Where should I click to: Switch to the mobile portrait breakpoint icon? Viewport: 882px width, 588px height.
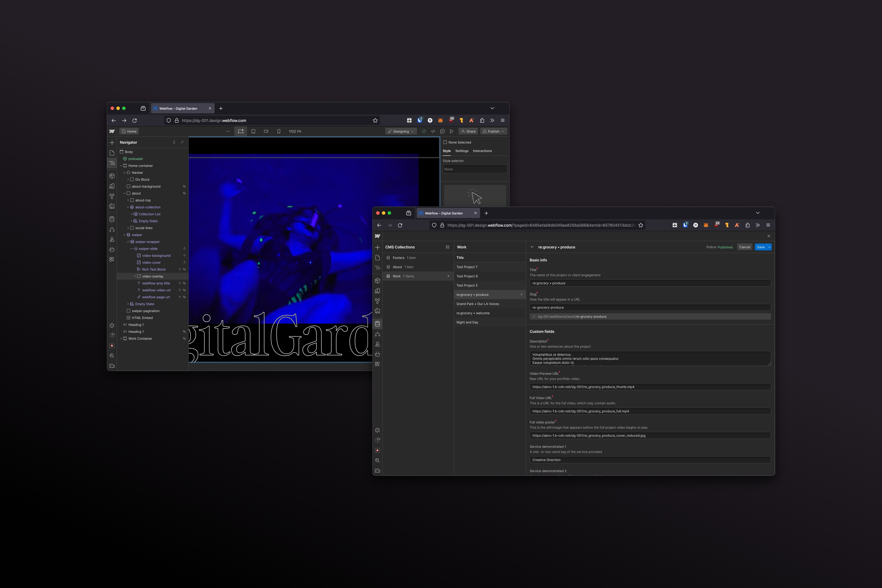pyautogui.click(x=279, y=131)
